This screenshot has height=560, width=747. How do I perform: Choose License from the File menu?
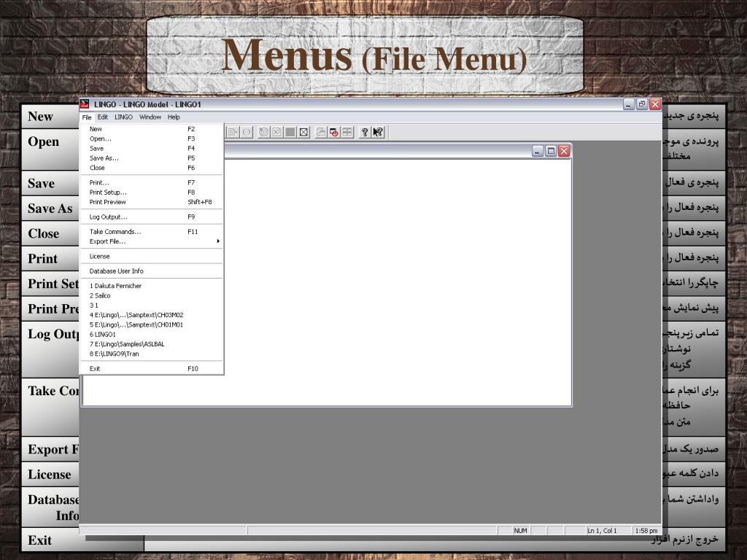[x=152, y=256]
